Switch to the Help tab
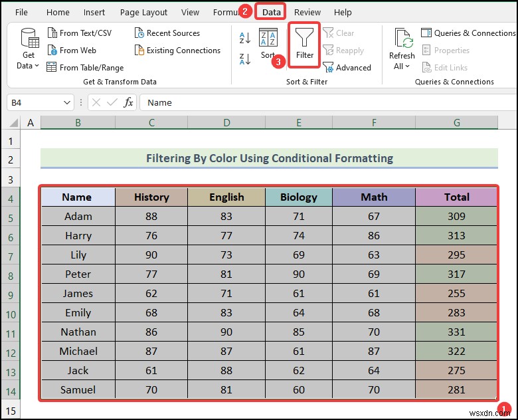518x420 pixels. (x=343, y=13)
